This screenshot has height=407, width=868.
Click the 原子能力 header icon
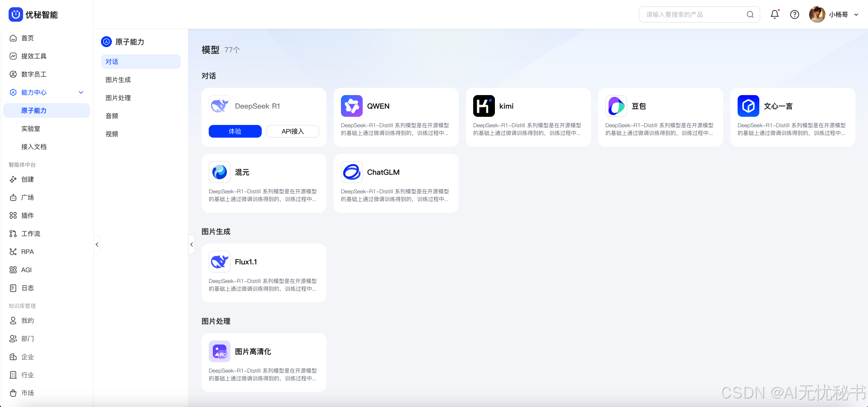106,42
